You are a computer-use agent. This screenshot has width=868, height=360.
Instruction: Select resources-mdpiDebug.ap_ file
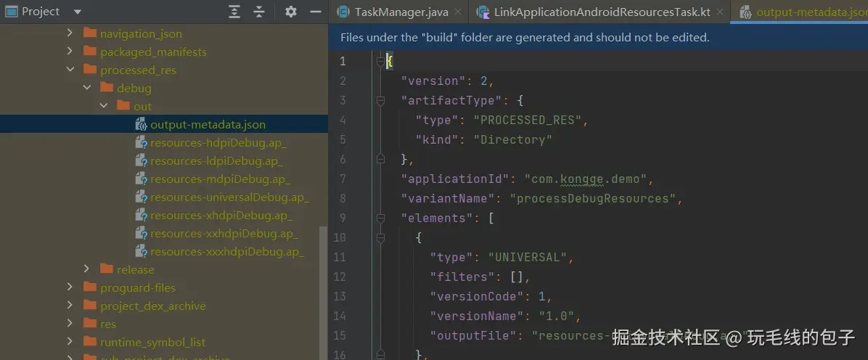[220, 179]
